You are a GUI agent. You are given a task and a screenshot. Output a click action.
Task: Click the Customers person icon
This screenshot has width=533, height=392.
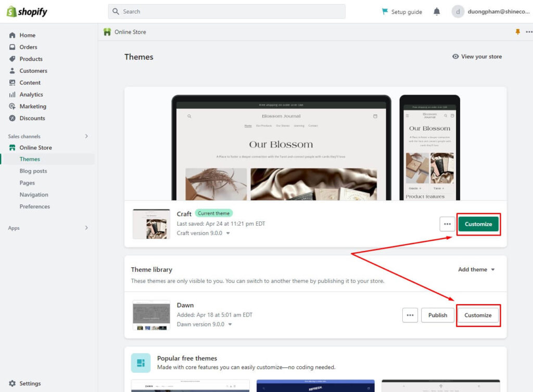pyautogui.click(x=12, y=71)
